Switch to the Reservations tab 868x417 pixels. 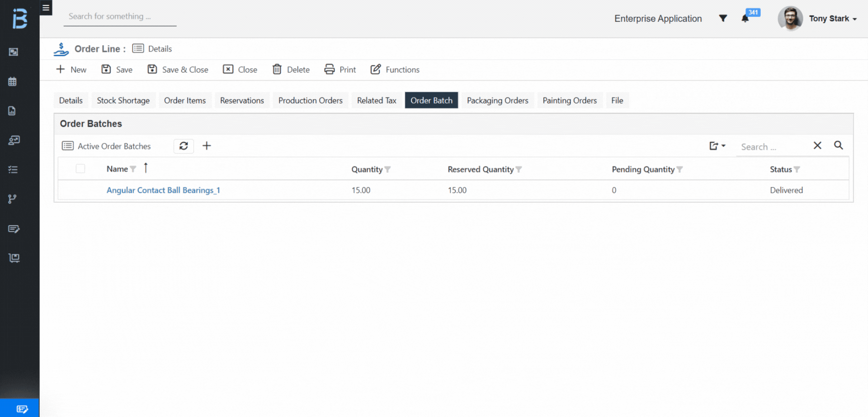(242, 100)
